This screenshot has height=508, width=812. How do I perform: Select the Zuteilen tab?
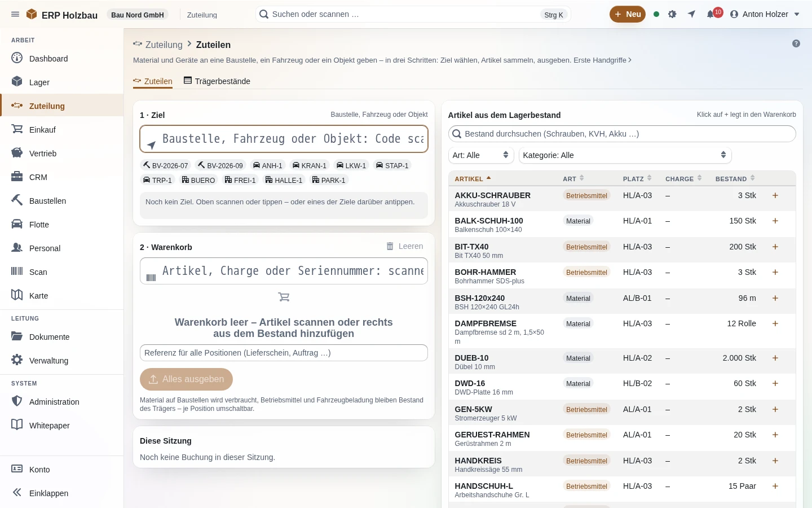[153, 81]
